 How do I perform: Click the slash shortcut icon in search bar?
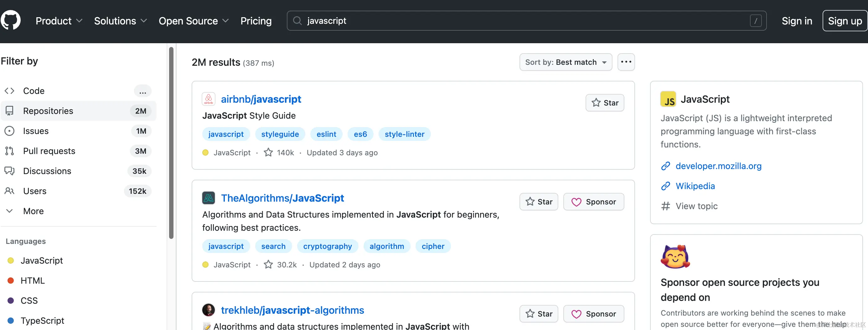756,21
